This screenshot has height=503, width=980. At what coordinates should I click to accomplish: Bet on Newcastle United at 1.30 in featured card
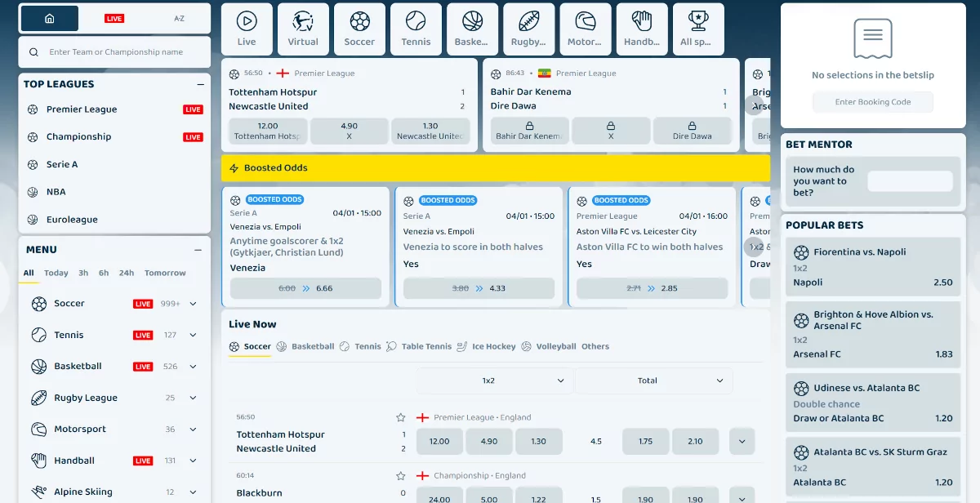click(x=430, y=131)
